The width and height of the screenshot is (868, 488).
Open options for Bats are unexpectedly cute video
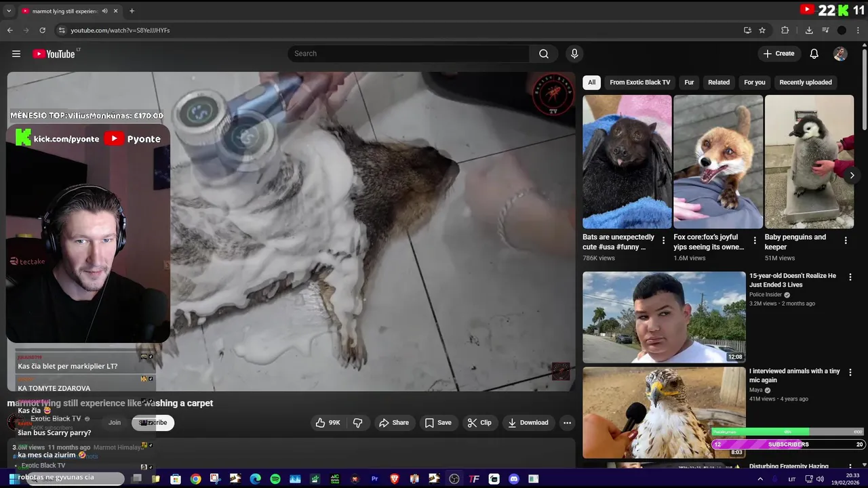[x=663, y=241]
